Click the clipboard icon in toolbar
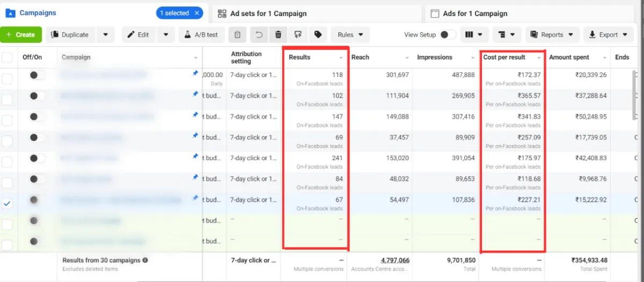 tap(237, 35)
